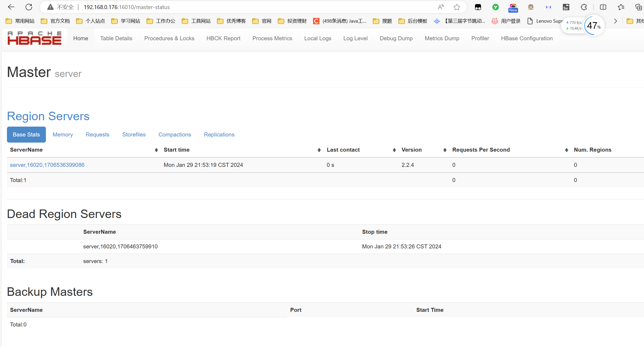The image size is (644, 347).
Task: Reload the page with refresh icon
Action: 29,7
